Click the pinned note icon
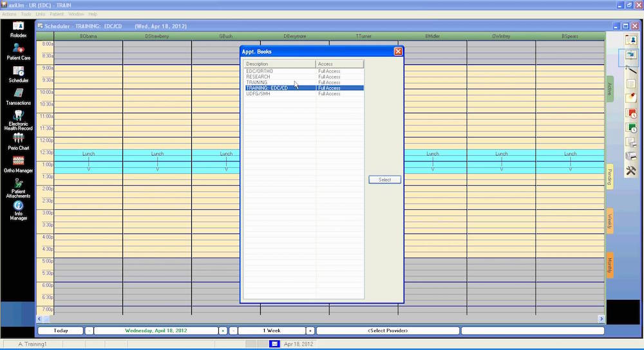The image size is (644, 350). coord(631,98)
